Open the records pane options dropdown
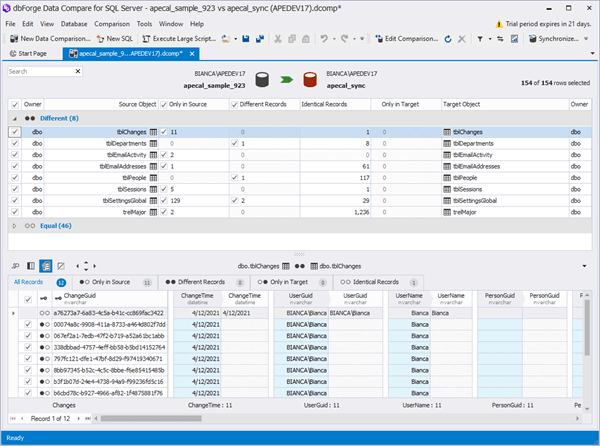The image size is (600, 446). (584, 266)
